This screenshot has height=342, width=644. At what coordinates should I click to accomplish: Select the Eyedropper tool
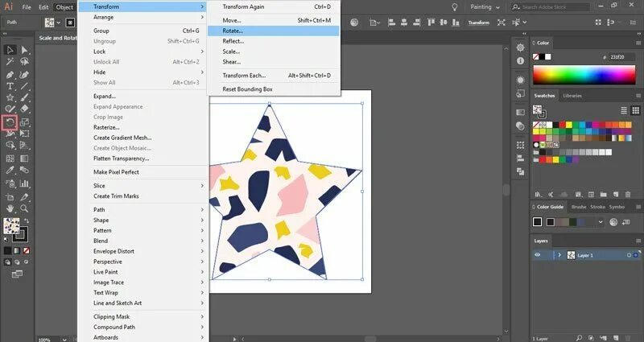point(10,170)
